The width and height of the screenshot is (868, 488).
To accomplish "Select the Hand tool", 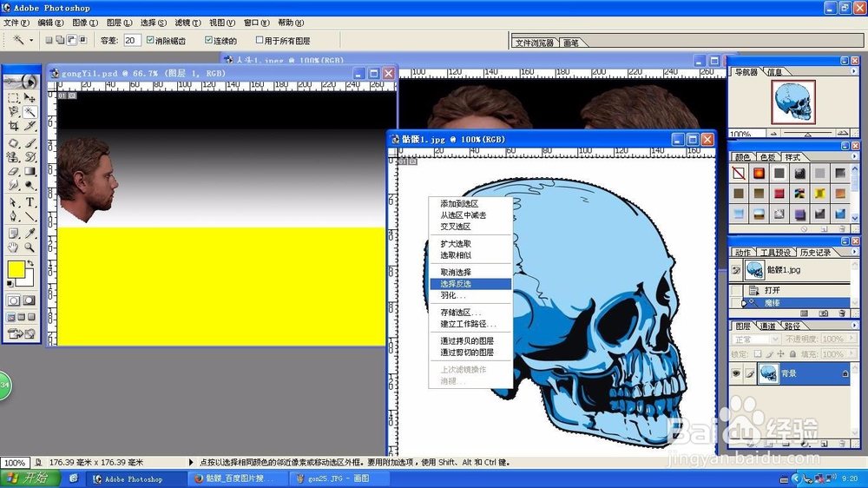I will pyautogui.click(x=14, y=247).
